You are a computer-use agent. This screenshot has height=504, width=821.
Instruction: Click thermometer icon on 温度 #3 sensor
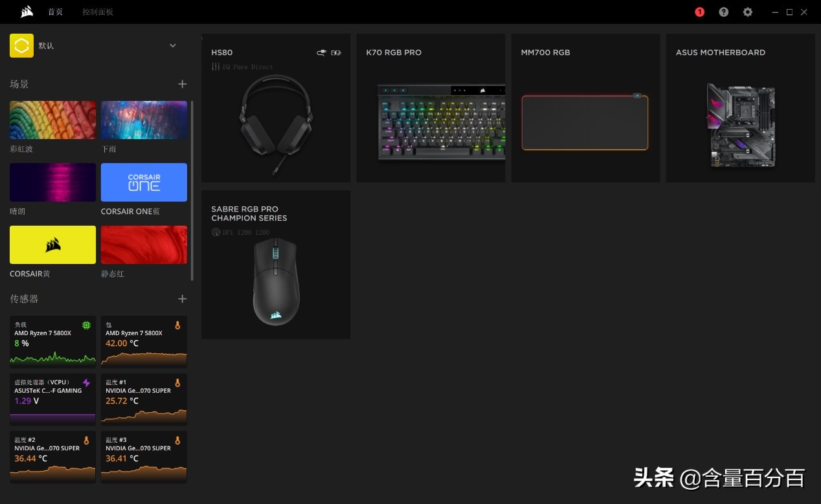coord(177,440)
